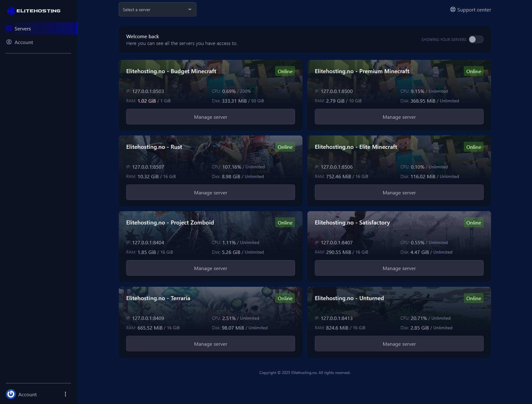Screen dimensions: 532x404
Task: Open the 'Select a server' dropdown
Action: click(157, 9)
